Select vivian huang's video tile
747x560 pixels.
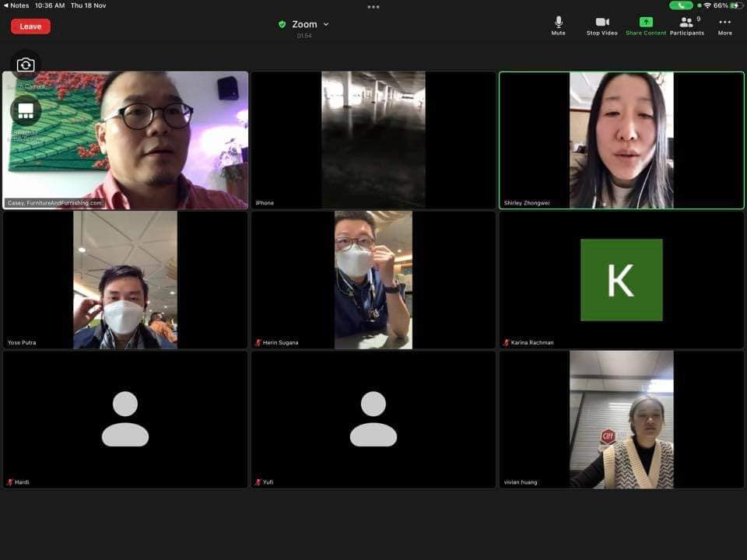point(621,419)
